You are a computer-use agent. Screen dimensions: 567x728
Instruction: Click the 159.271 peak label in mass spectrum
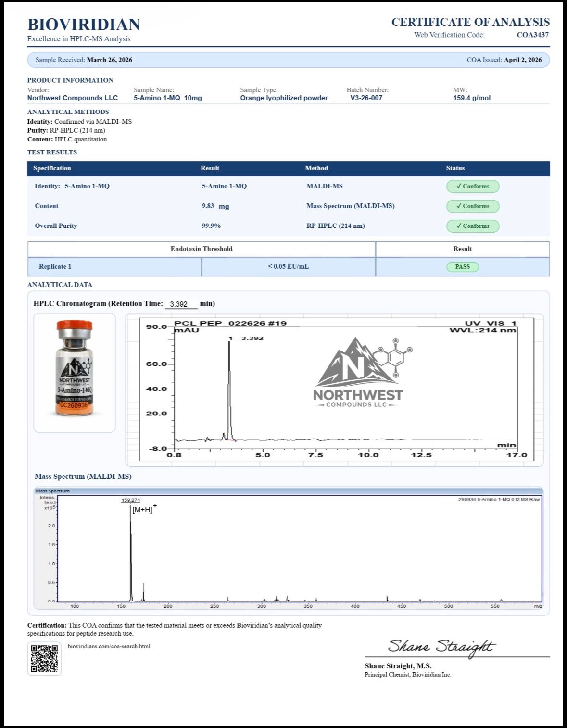[130, 500]
